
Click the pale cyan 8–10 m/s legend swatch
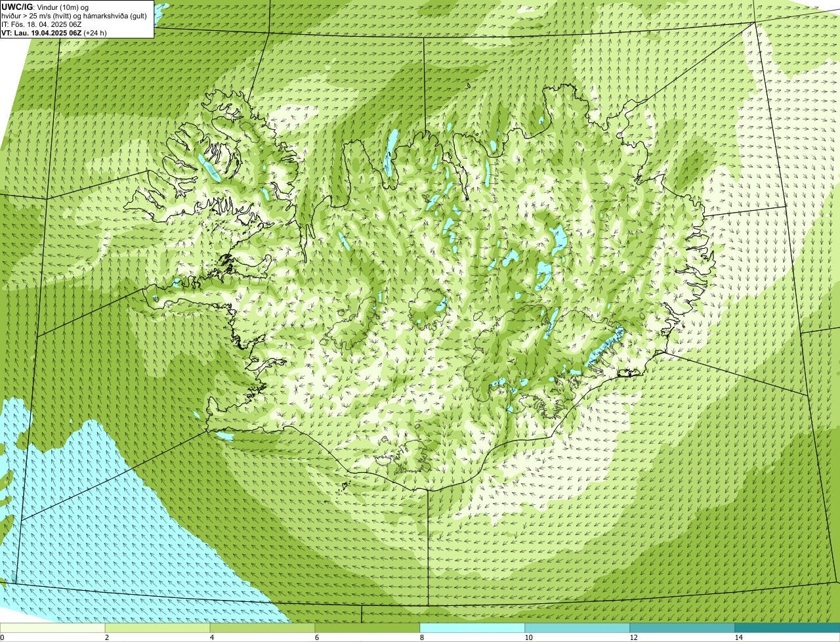[472, 628]
